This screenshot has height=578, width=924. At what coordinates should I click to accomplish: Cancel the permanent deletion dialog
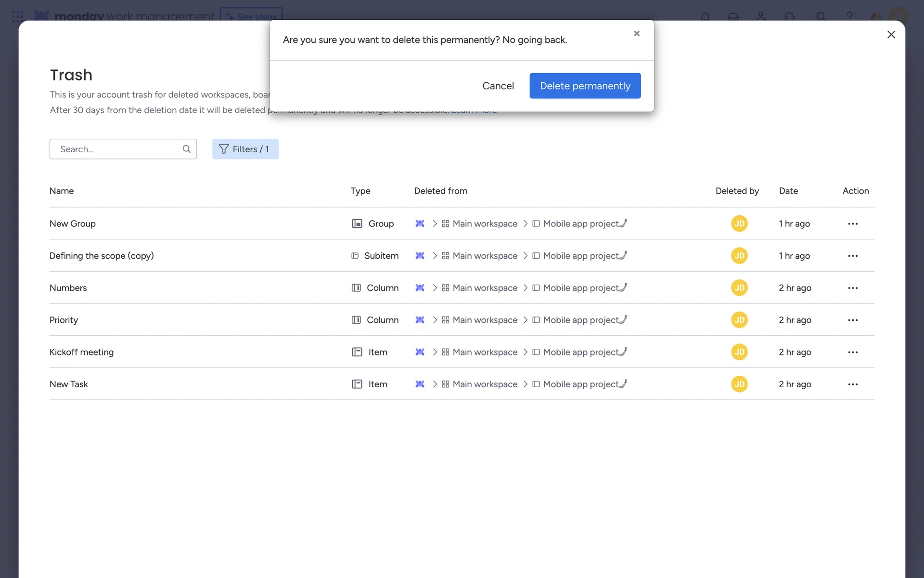click(498, 86)
